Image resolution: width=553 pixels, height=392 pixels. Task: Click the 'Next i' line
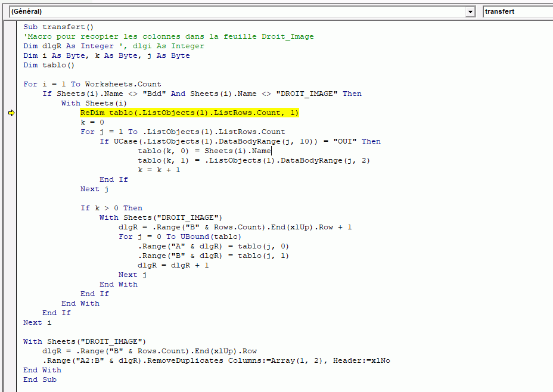tap(38, 322)
